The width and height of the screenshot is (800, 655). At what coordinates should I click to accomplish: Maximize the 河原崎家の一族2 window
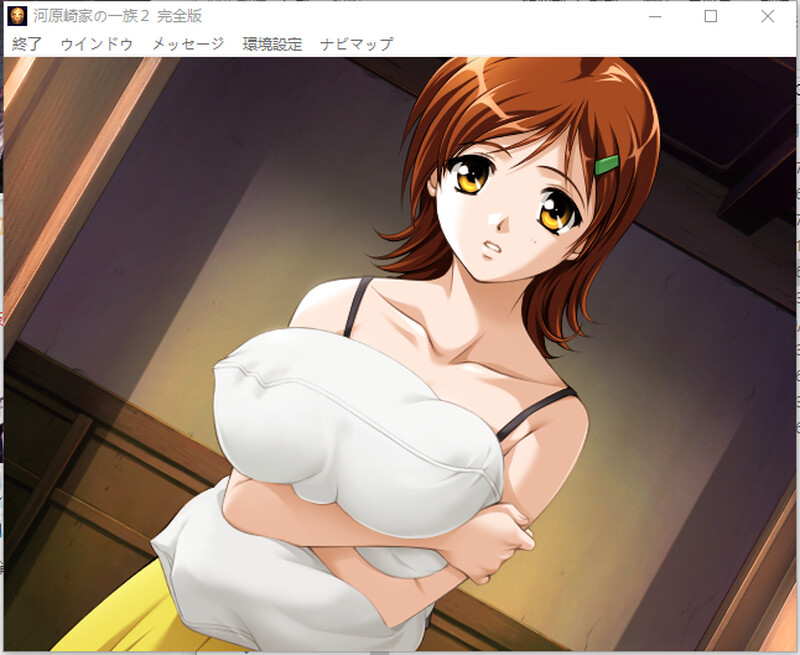coord(711,16)
